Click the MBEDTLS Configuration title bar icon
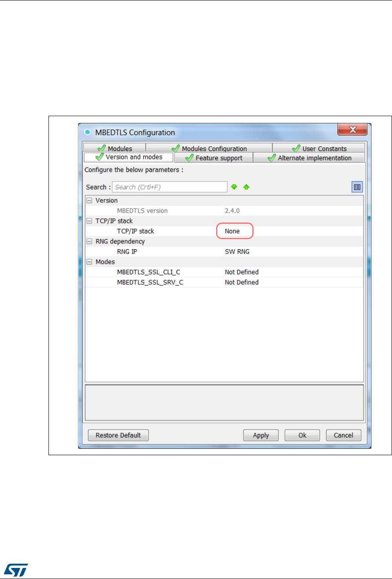 [x=88, y=132]
